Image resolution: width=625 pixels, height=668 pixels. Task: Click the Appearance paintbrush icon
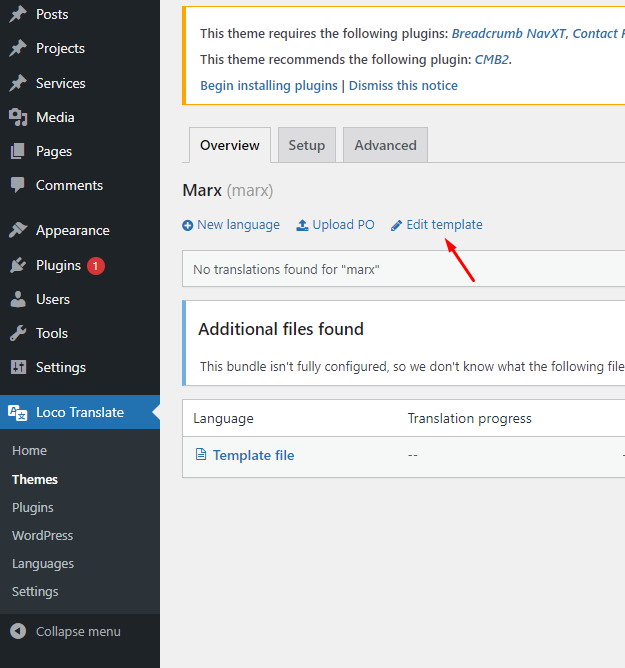click(18, 231)
